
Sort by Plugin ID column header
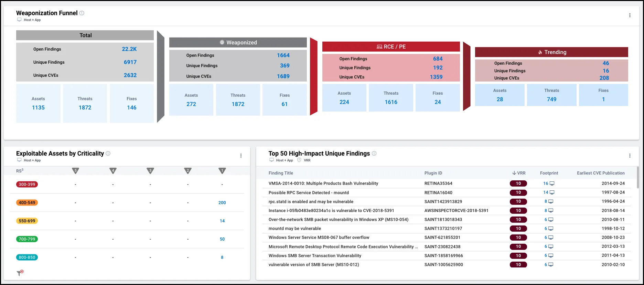[x=433, y=173]
